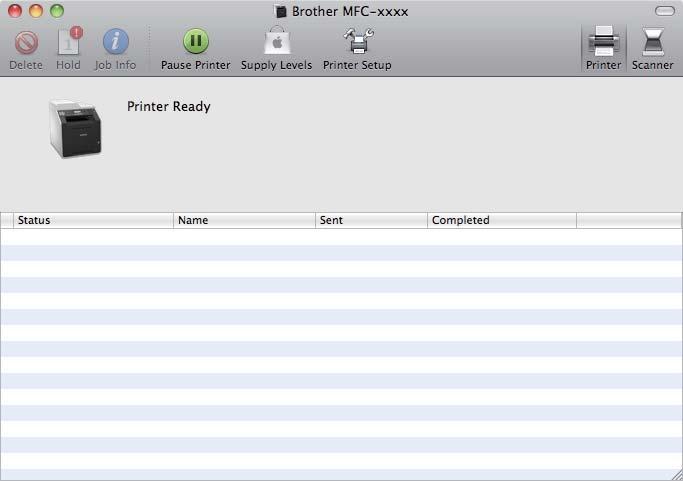Click the Hold job icon

click(x=69, y=41)
